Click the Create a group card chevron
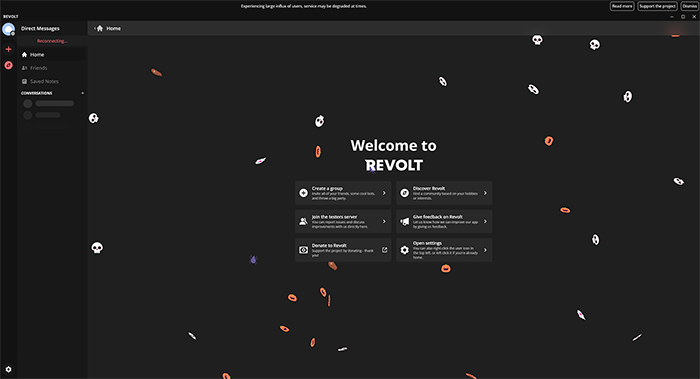The width and height of the screenshot is (700, 379). [x=384, y=193]
